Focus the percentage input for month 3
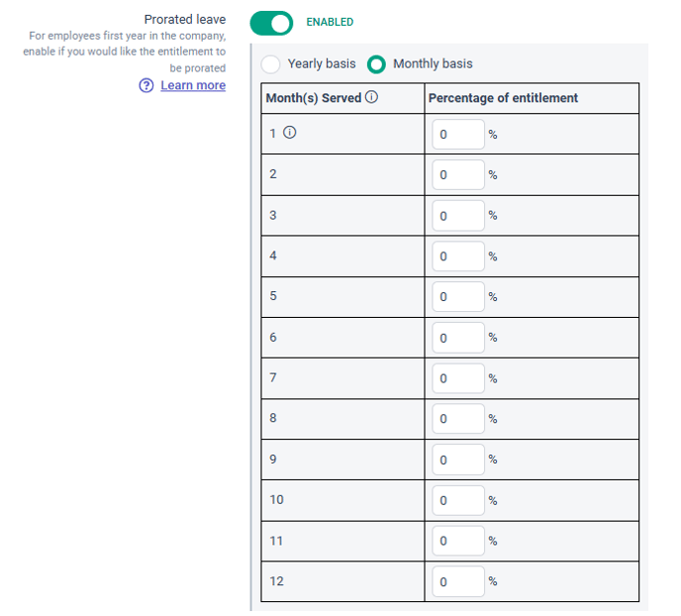Image resolution: width=681 pixels, height=616 pixels. [458, 216]
